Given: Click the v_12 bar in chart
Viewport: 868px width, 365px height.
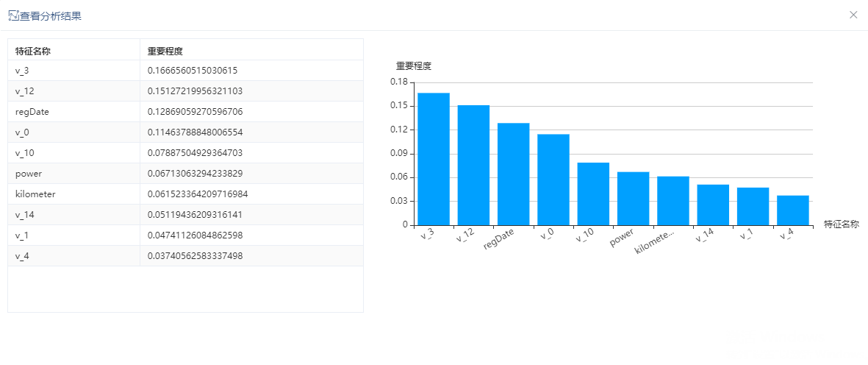Looking at the screenshot, I should (x=473, y=165).
